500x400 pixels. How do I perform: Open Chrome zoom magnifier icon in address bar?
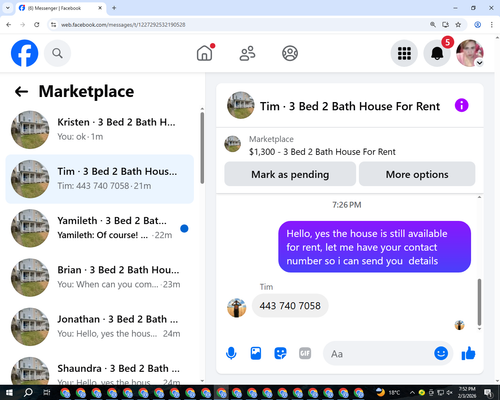433,25
